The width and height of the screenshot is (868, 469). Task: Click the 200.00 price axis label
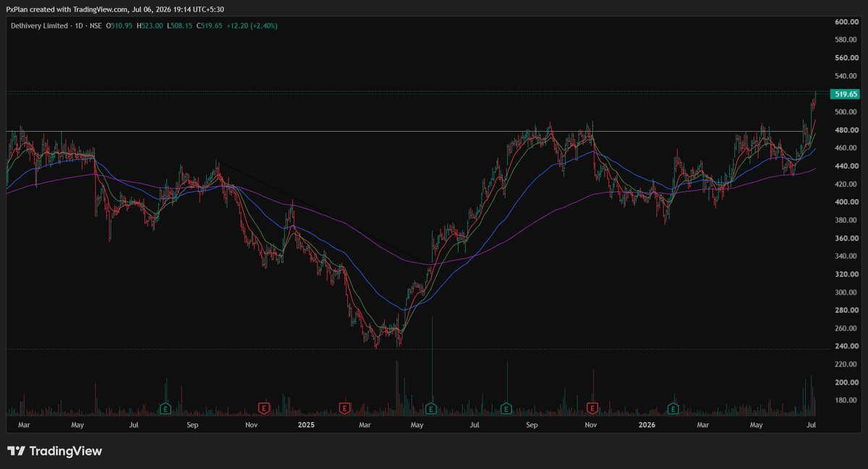coord(846,383)
